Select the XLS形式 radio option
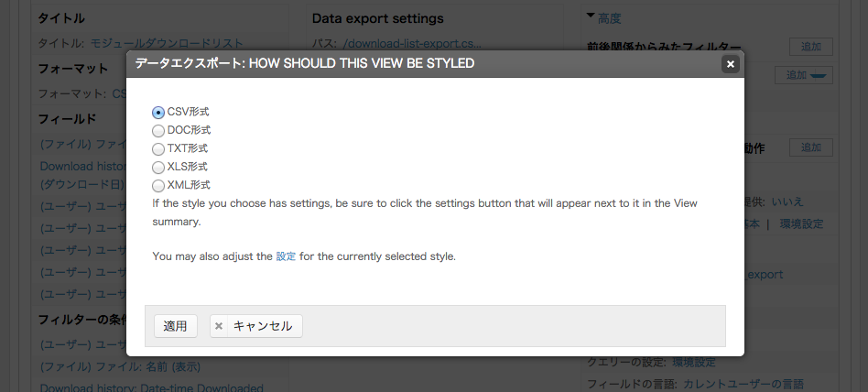 tap(158, 167)
